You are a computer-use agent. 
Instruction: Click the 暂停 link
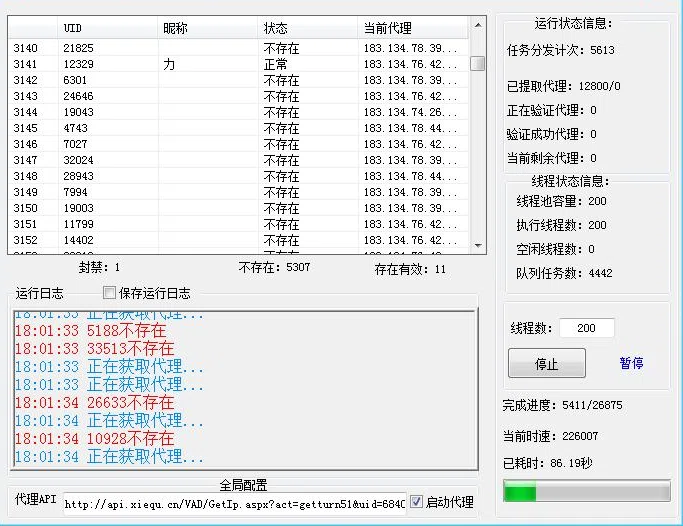tap(631, 363)
